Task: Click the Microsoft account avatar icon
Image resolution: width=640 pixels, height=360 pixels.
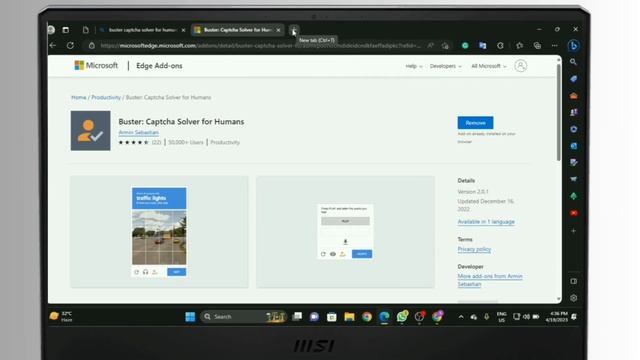Action: coord(520,66)
